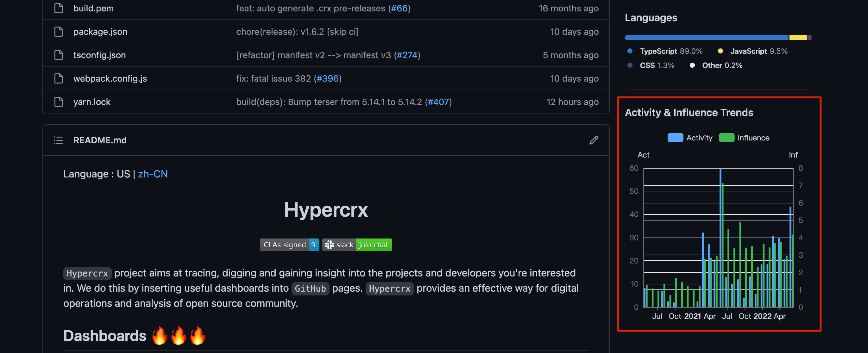Edit README with the pencil icon
Image resolution: width=868 pixels, height=353 pixels.
pyautogui.click(x=593, y=140)
